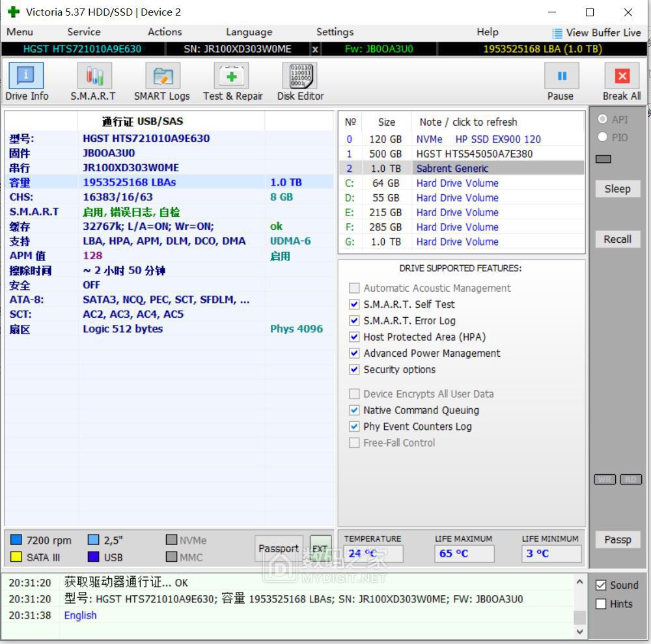Click the Recall button

coord(617,239)
